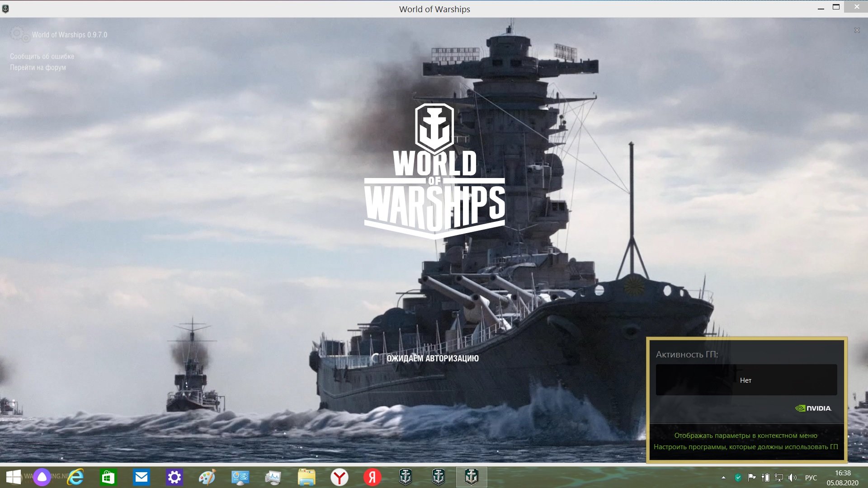Maximize the World of Warships window

coord(836,7)
